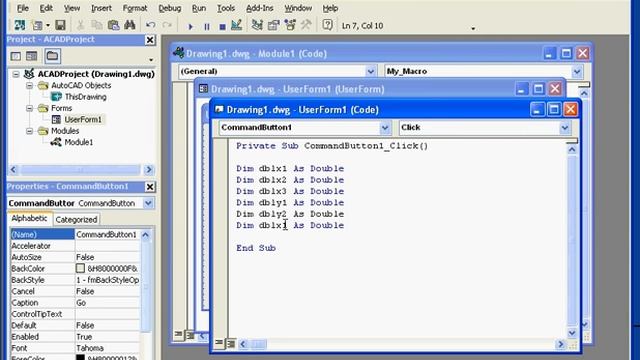Click the Font property value Tahoma

[x=107, y=349]
